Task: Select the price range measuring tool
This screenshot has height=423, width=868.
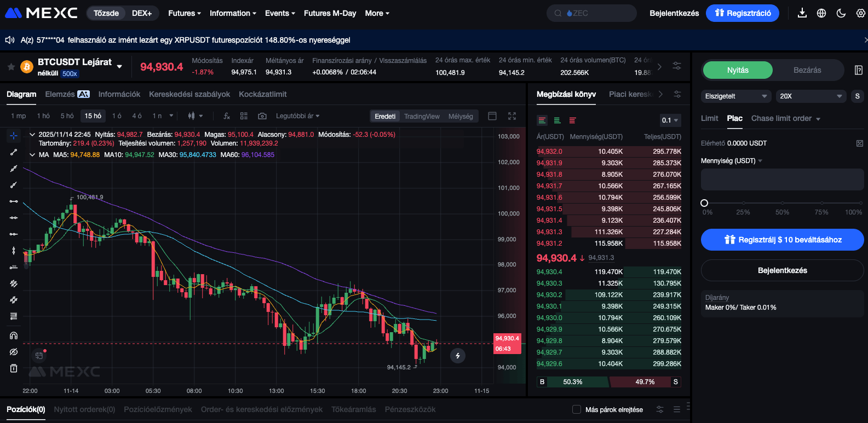Action: point(14,267)
